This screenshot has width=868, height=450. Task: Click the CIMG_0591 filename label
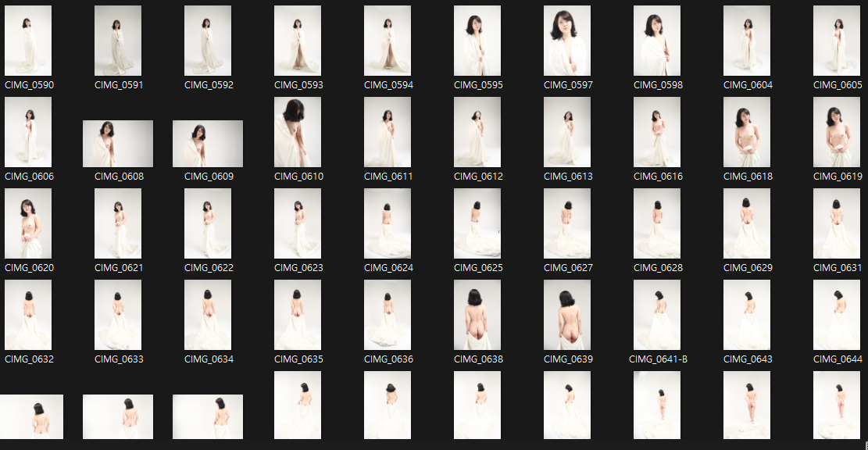pos(118,84)
